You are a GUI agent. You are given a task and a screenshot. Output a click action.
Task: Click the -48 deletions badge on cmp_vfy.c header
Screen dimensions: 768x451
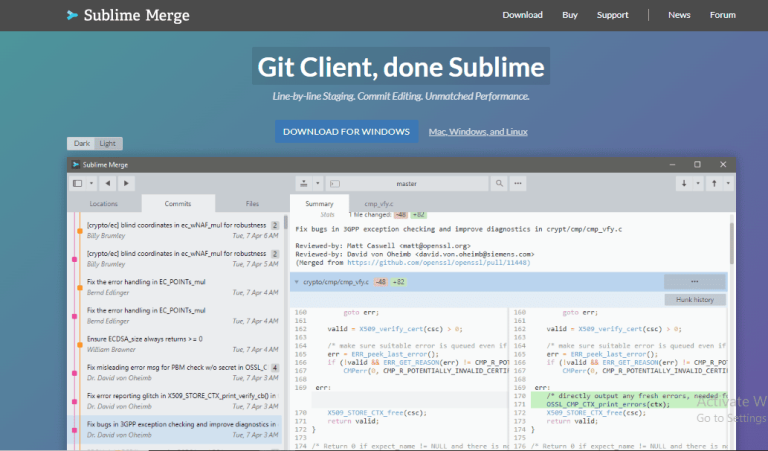click(x=381, y=282)
